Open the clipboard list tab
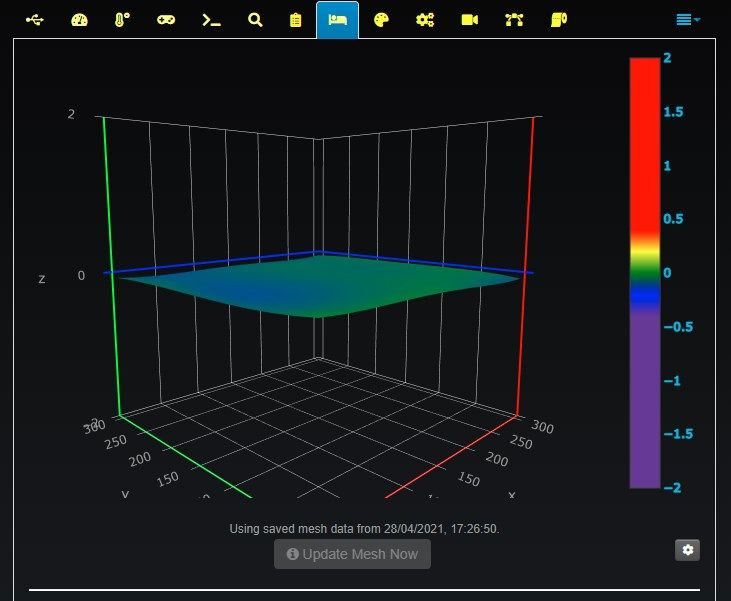Viewport: 731px width, 601px height. coord(296,20)
